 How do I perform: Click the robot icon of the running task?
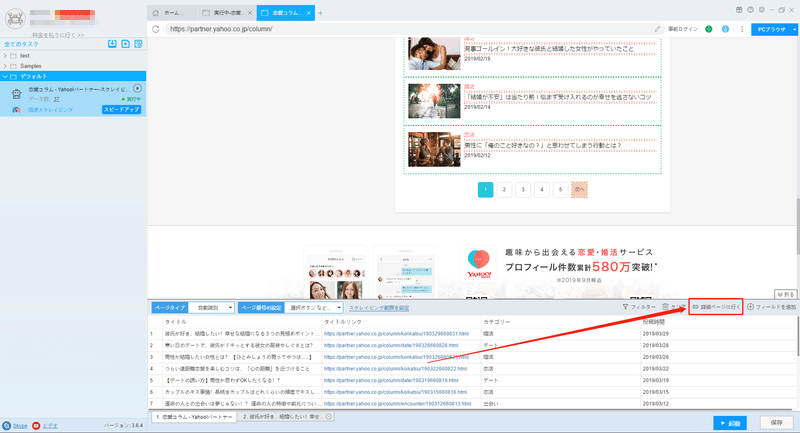pyautogui.click(x=17, y=94)
